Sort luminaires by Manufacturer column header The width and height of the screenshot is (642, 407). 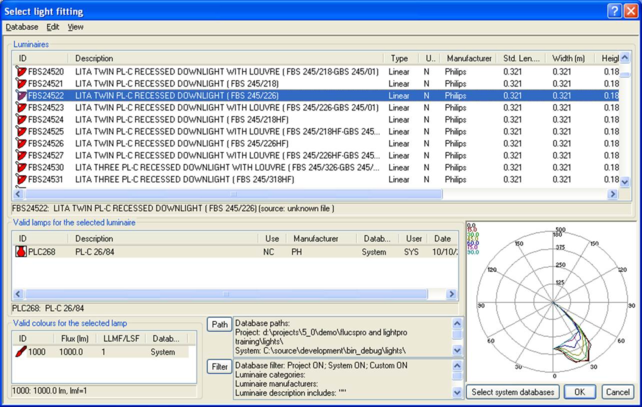tap(469, 59)
